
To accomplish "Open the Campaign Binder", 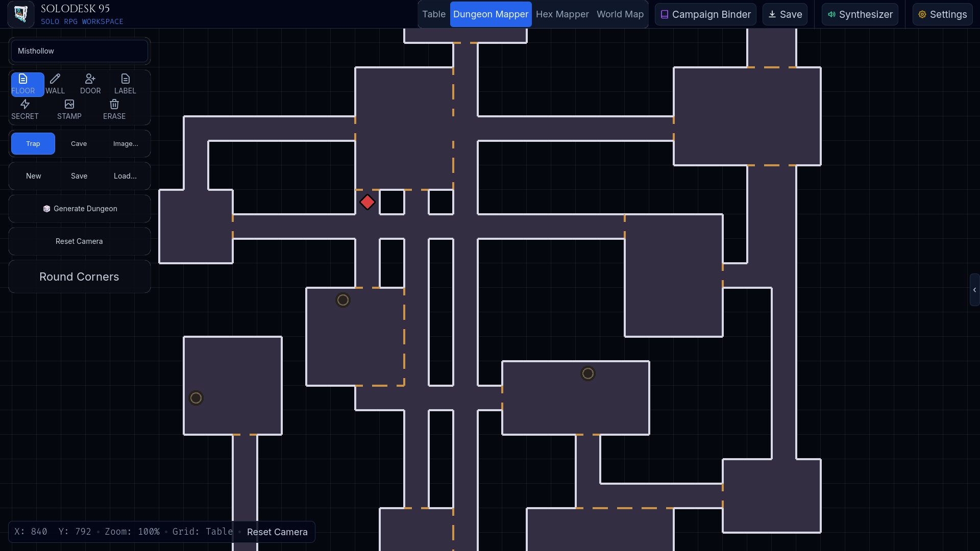I will (705, 14).
